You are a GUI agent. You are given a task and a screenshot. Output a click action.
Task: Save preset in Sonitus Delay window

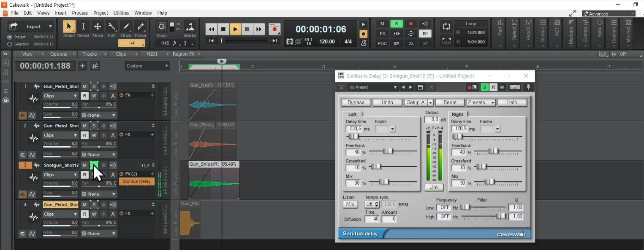point(420,87)
